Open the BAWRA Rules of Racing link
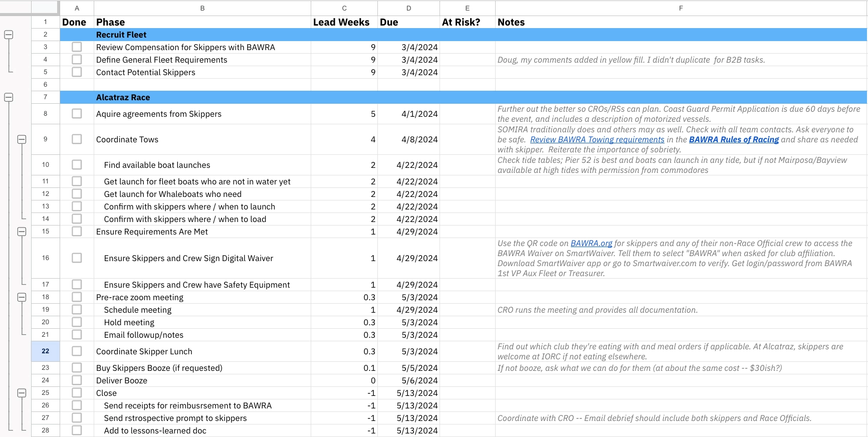 point(734,140)
